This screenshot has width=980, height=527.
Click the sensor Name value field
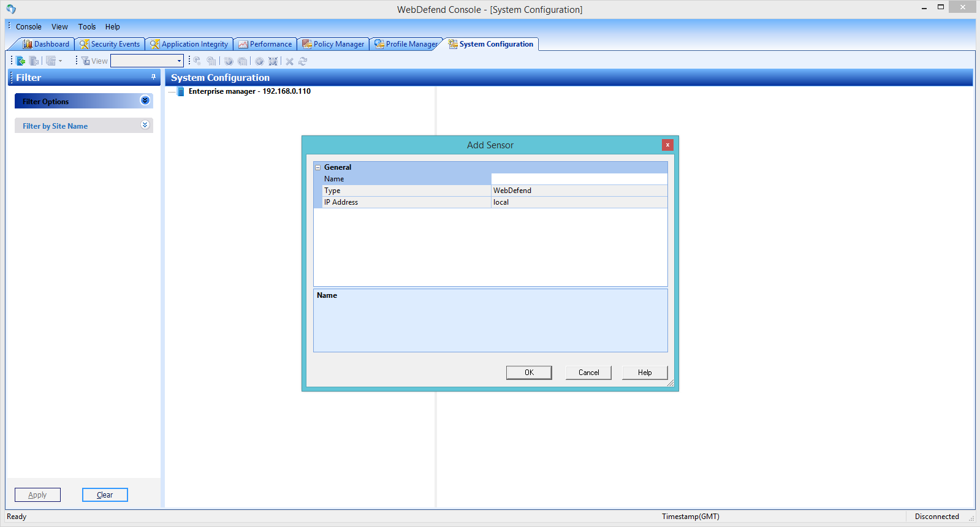click(x=579, y=179)
